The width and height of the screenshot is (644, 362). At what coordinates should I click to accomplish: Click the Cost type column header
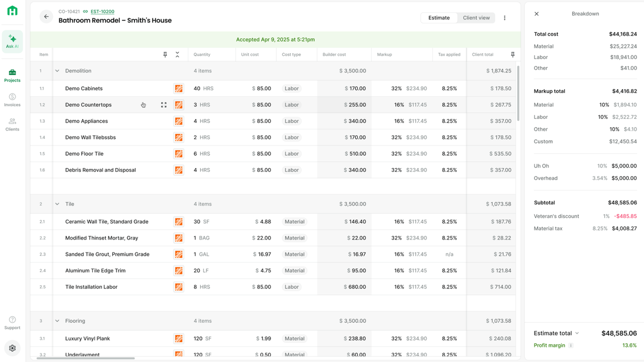click(291, 55)
